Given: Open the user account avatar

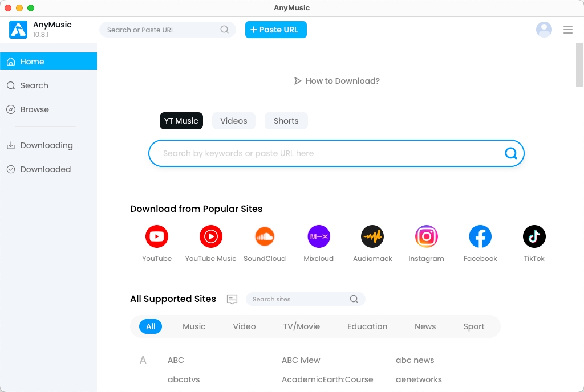Looking at the screenshot, I should click(x=544, y=30).
